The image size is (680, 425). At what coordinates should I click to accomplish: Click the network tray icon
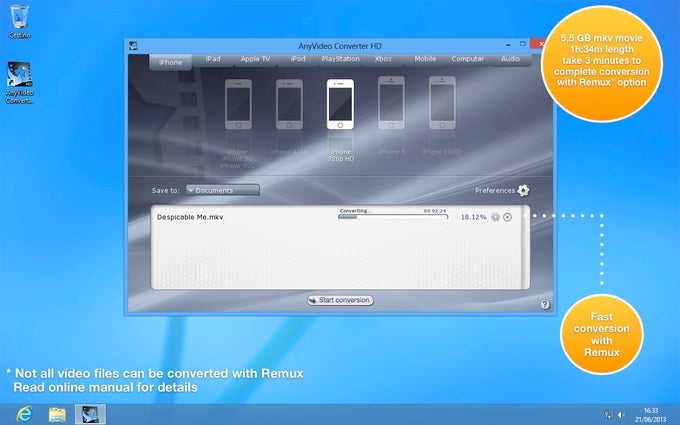[608, 415]
